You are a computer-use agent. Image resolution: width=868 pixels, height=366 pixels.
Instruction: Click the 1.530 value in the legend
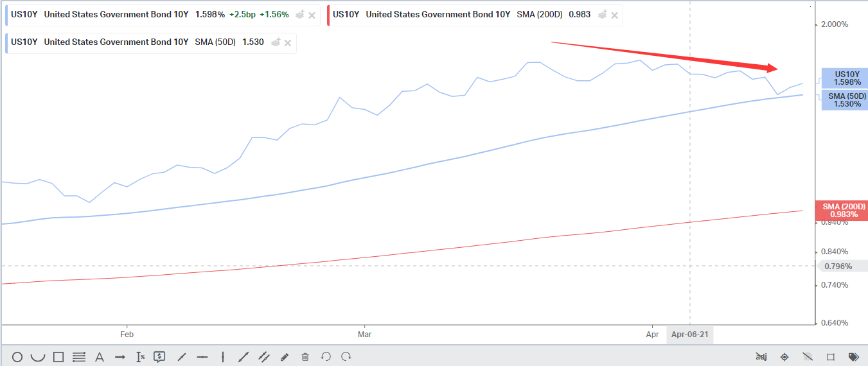coord(253,42)
